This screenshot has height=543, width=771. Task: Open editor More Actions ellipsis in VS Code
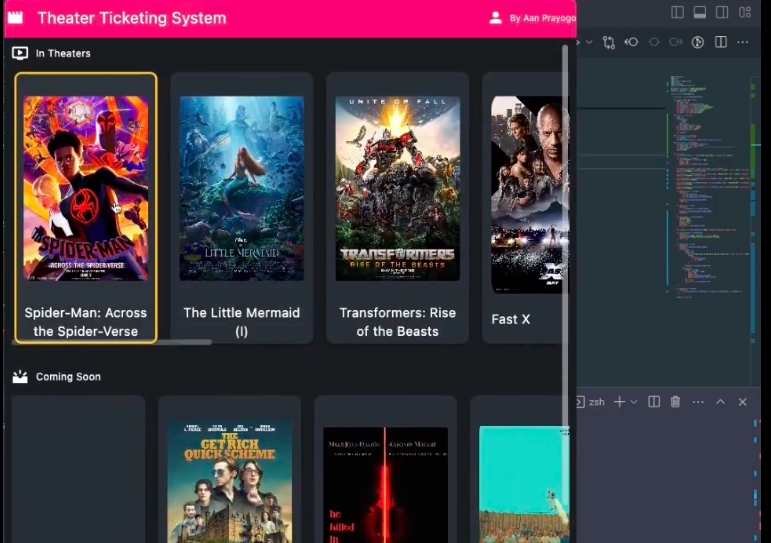742,42
